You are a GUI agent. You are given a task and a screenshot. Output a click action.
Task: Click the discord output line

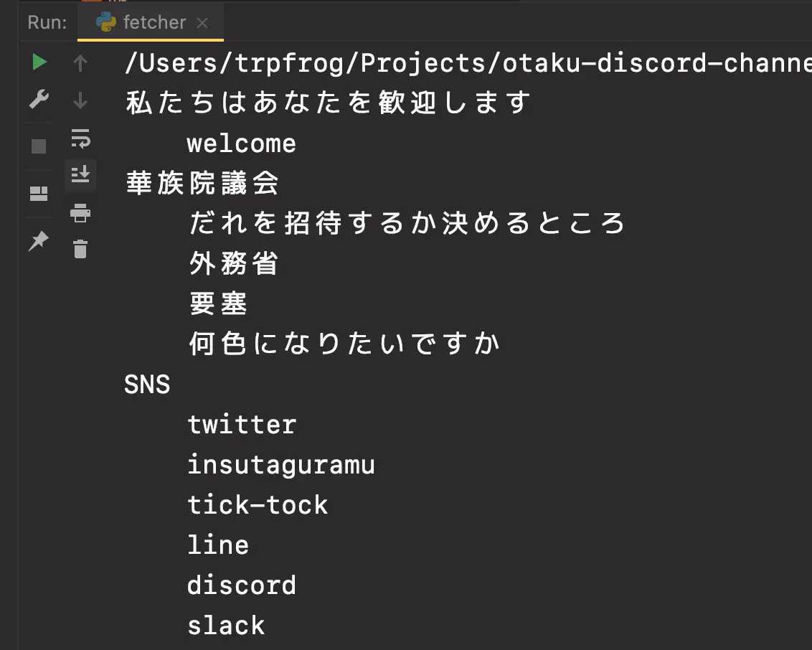point(242,585)
